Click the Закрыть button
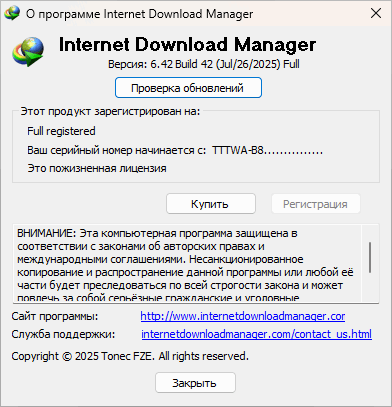This screenshot has height=407, width=392. coord(195,383)
